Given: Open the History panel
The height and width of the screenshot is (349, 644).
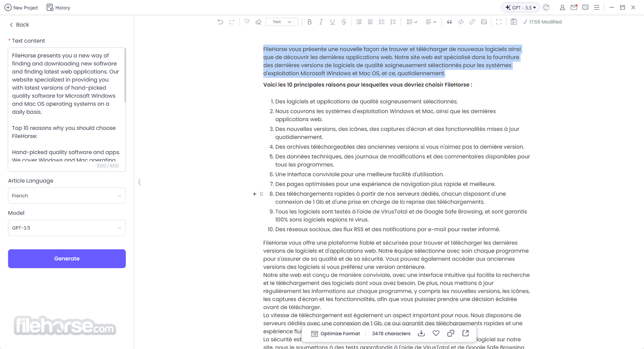Looking at the screenshot, I should [x=58, y=7].
